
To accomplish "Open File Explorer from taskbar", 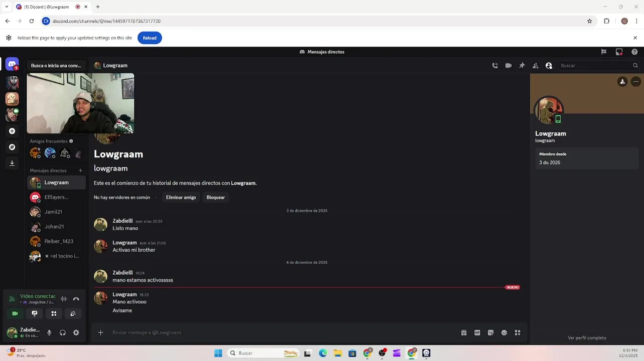I will pyautogui.click(x=338, y=353).
